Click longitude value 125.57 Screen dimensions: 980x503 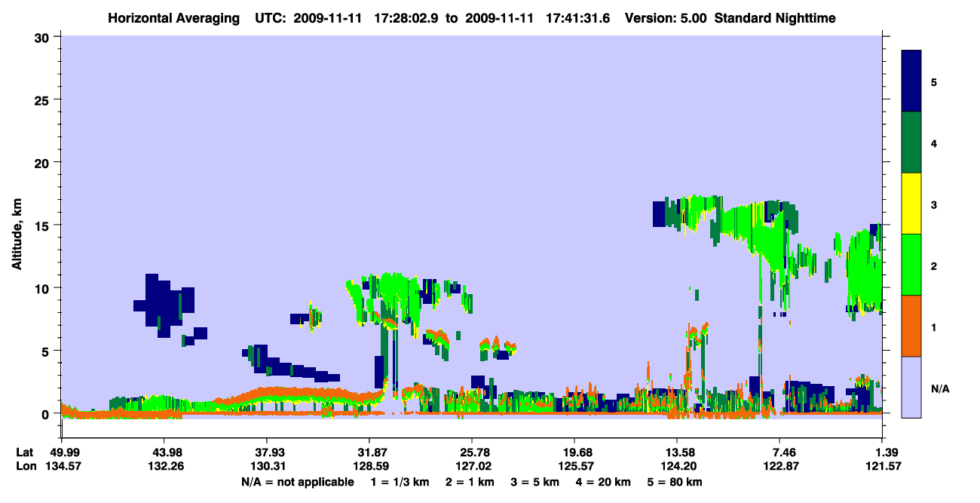click(574, 466)
